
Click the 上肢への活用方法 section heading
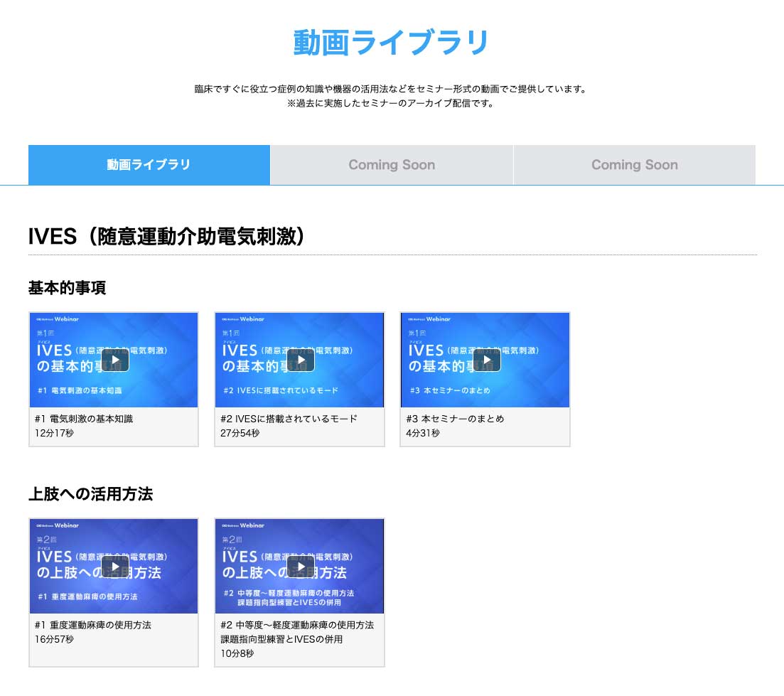click(x=90, y=494)
